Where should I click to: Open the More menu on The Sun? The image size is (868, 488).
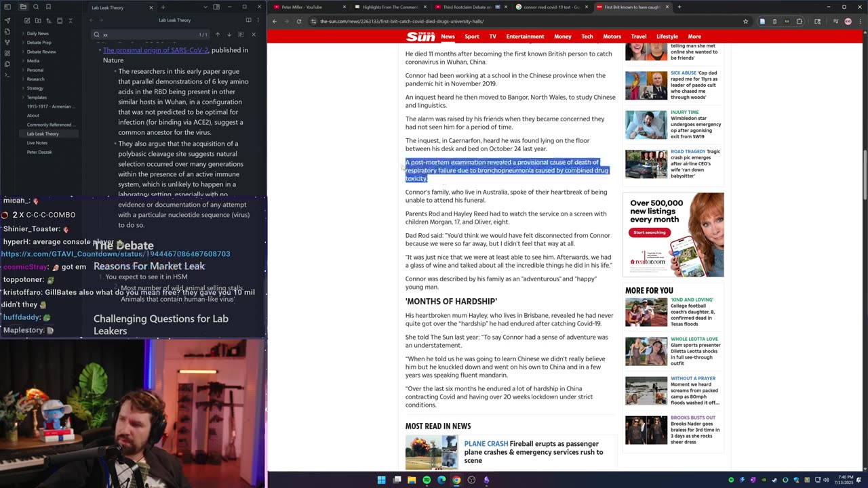pos(694,37)
